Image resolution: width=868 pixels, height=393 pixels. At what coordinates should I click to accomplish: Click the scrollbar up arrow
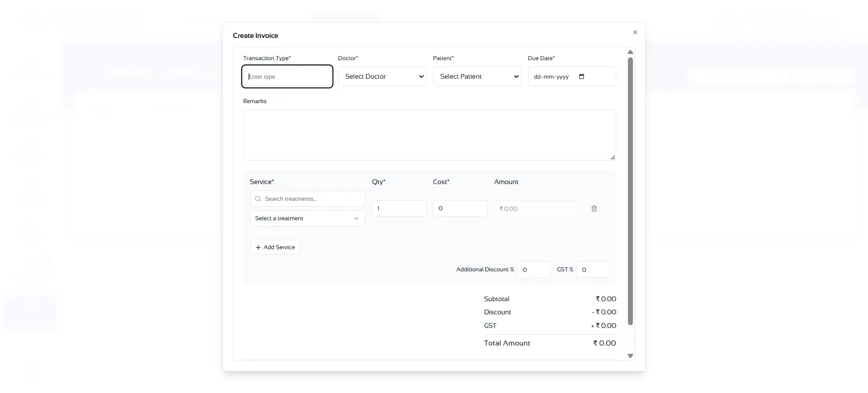[630, 52]
